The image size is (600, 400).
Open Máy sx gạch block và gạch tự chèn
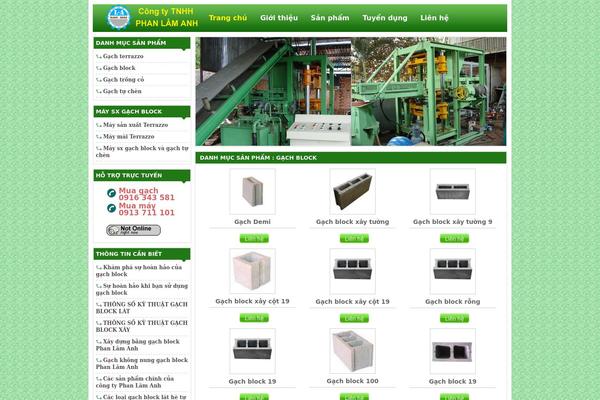[x=142, y=152]
